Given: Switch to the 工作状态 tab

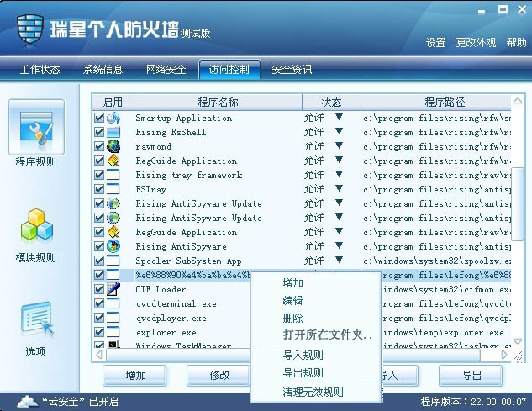Looking at the screenshot, I should click(x=40, y=70).
